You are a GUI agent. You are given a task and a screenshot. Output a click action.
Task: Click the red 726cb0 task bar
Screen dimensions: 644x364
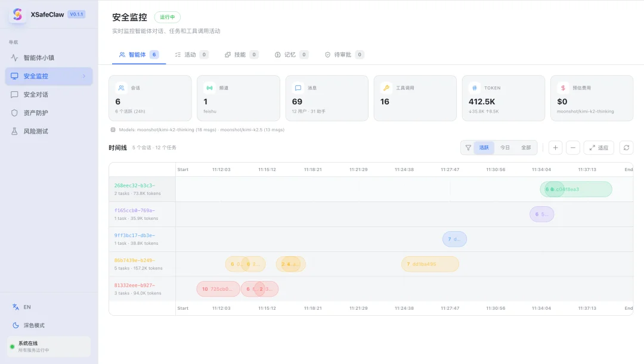coord(218,289)
